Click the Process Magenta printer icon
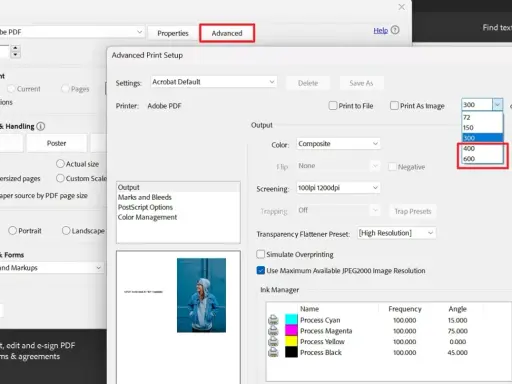The image size is (512, 384). click(273, 330)
